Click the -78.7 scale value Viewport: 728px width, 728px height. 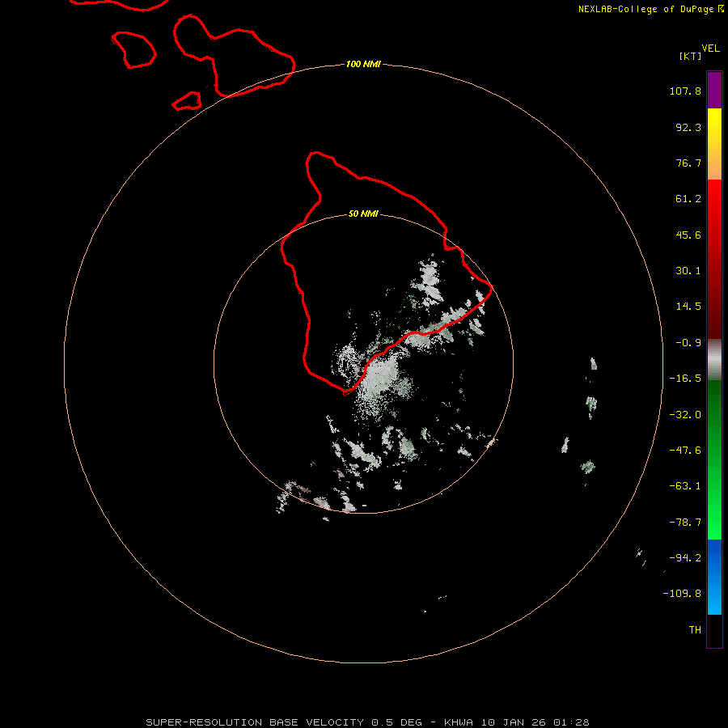pyautogui.click(x=685, y=523)
